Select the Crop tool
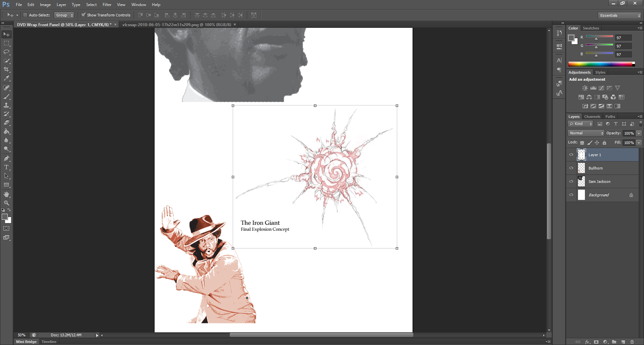The height and width of the screenshot is (345, 644). coord(6,70)
